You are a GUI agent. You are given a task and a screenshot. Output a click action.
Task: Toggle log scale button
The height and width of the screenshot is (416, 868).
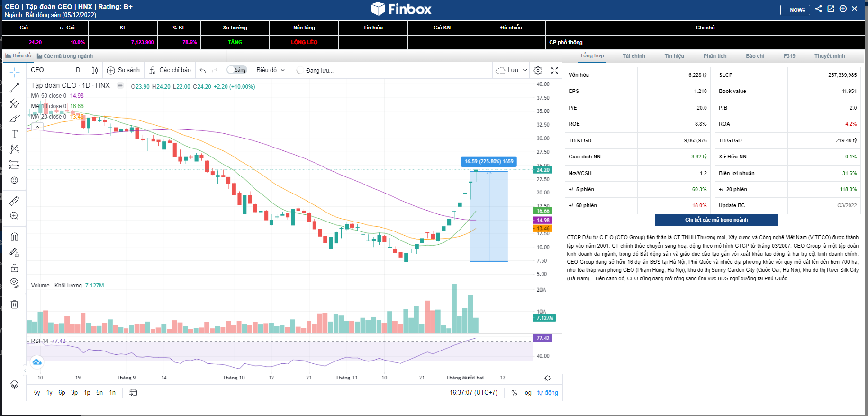click(527, 393)
